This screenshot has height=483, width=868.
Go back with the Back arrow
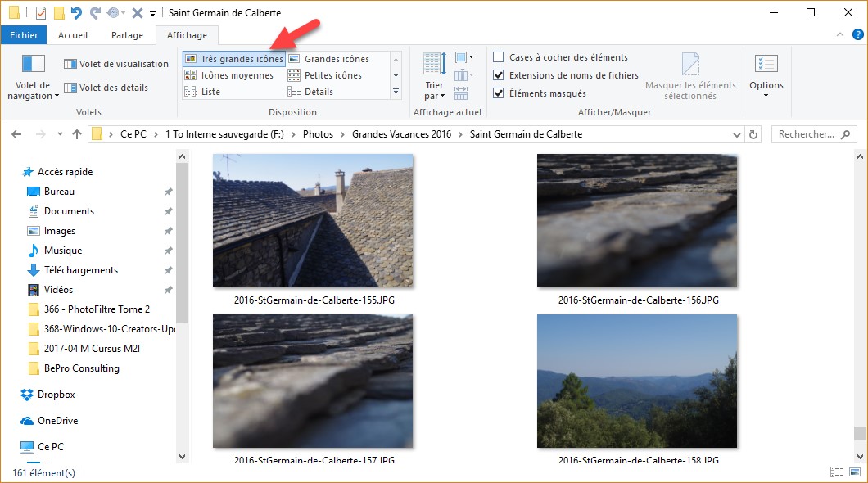16,134
